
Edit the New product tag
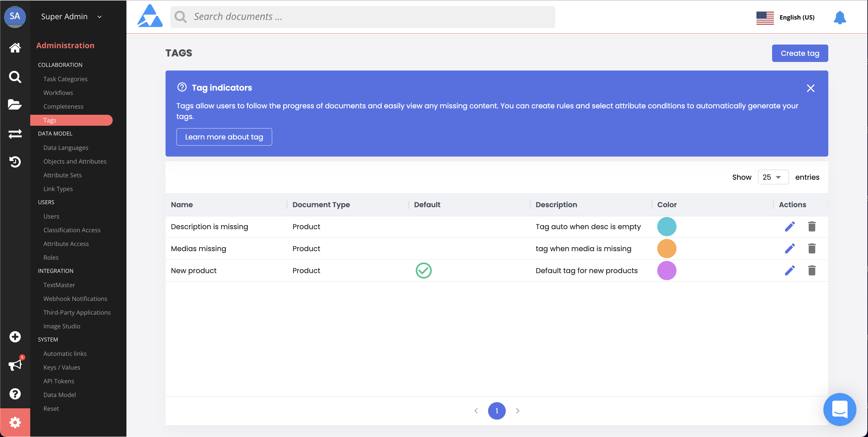790,270
